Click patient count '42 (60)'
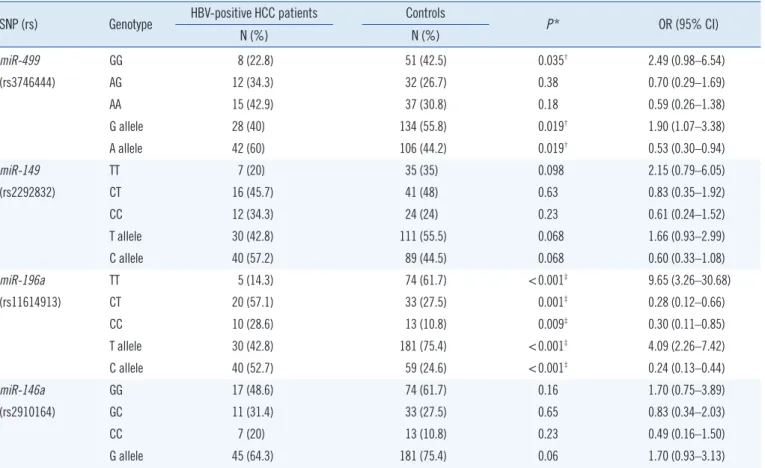The image size is (765, 468). click(248, 148)
